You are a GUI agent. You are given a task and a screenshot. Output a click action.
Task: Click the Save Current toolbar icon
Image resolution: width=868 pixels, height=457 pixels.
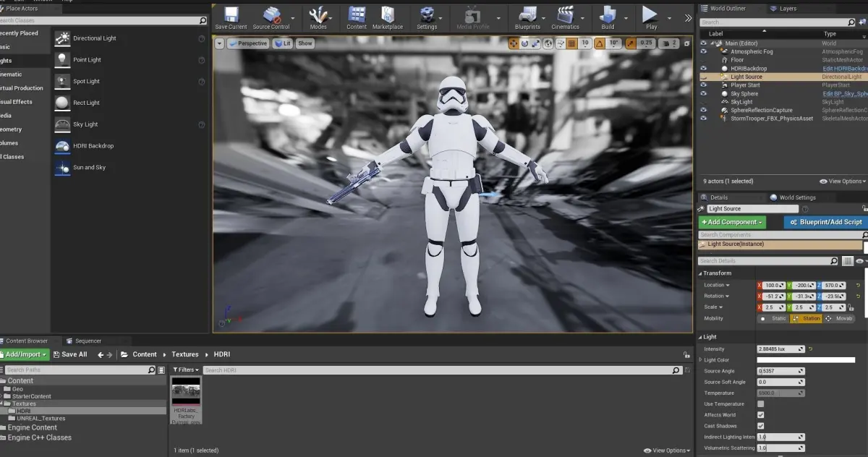[231, 15]
